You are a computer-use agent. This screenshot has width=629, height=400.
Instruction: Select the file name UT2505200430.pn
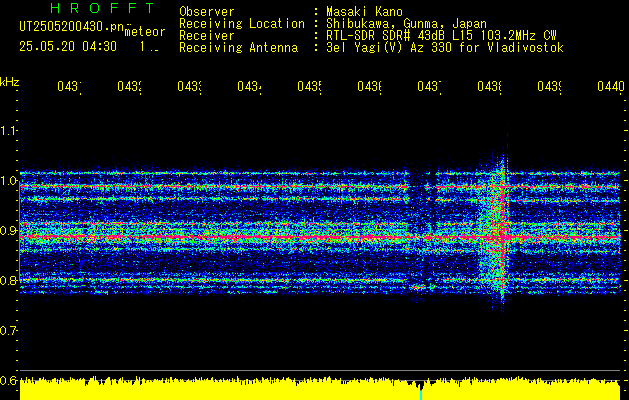(x=72, y=27)
